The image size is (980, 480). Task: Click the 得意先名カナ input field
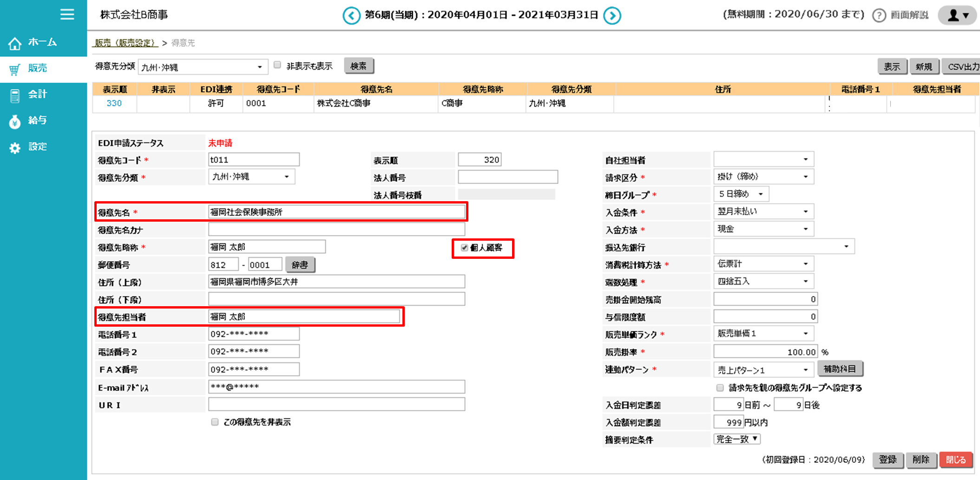(x=336, y=230)
